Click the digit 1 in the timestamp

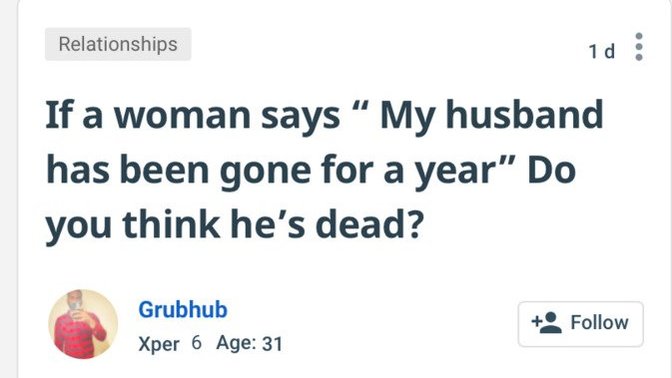[x=593, y=51]
